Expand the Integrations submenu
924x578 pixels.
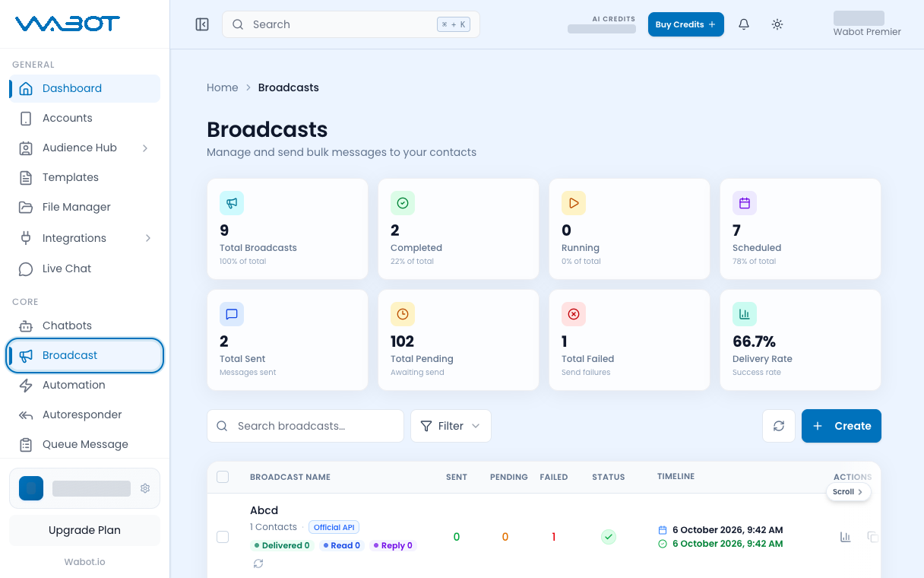[x=148, y=238]
